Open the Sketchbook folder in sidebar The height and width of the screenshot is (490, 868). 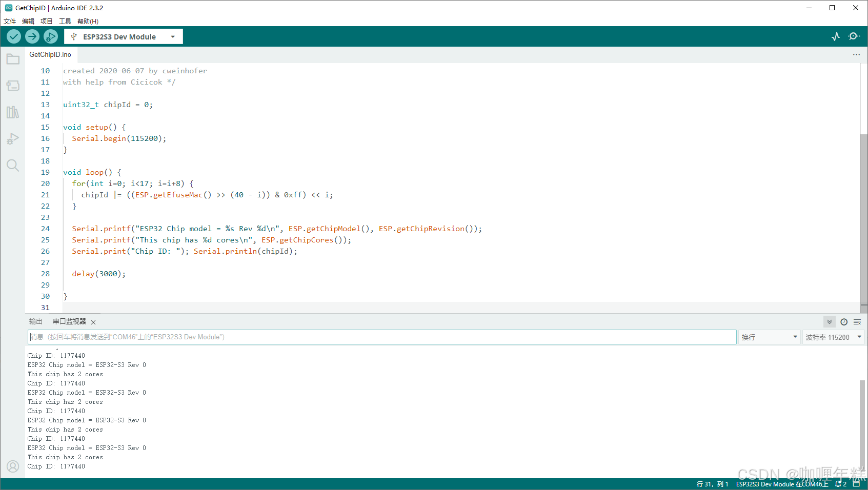(13, 59)
